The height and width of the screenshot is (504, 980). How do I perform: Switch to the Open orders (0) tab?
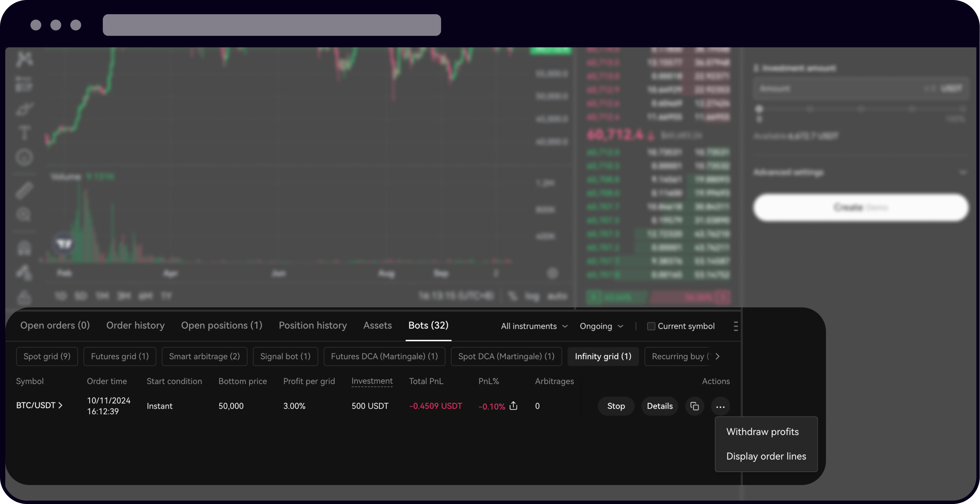pyautogui.click(x=55, y=325)
